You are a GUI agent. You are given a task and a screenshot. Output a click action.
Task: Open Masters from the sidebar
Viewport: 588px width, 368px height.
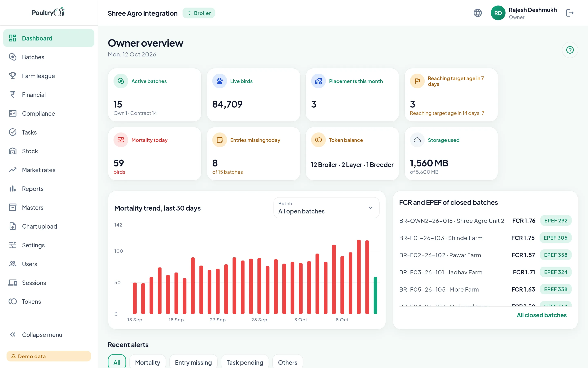point(49,207)
